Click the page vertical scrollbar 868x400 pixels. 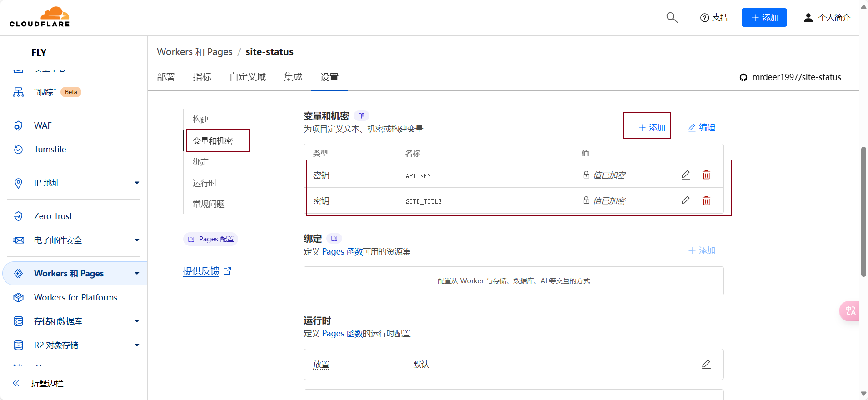tap(863, 212)
